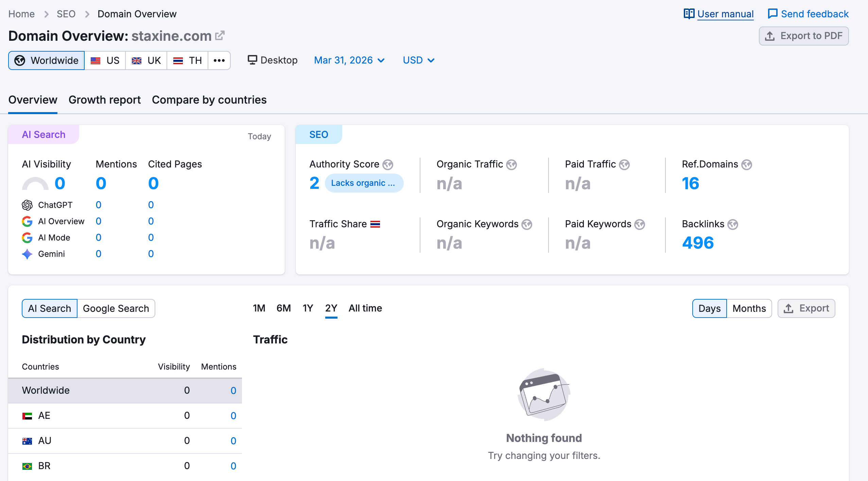Click the Mentions column header
The height and width of the screenshot is (481, 868).
(x=219, y=367)
